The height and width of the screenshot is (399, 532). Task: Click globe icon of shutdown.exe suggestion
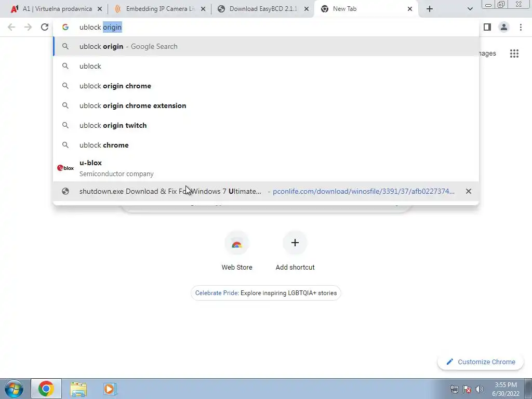[65, 191]
